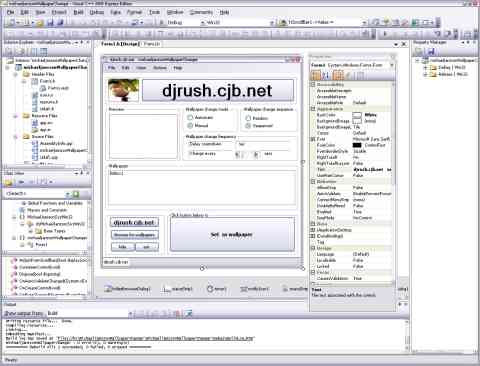Expand the Font property in Properties
This screenshot has height=366, width=480.
click(x=313, y=139)
